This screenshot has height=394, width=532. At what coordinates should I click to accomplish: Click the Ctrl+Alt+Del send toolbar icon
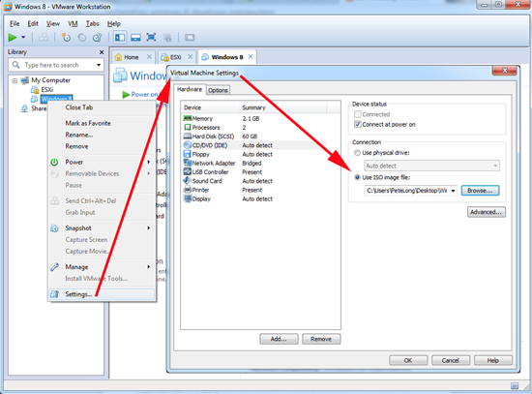tap(44, 38)
